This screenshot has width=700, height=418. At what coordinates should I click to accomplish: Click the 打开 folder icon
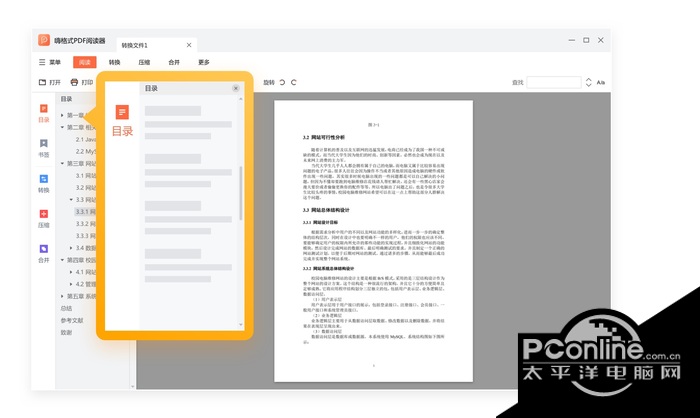pos(42,82)
